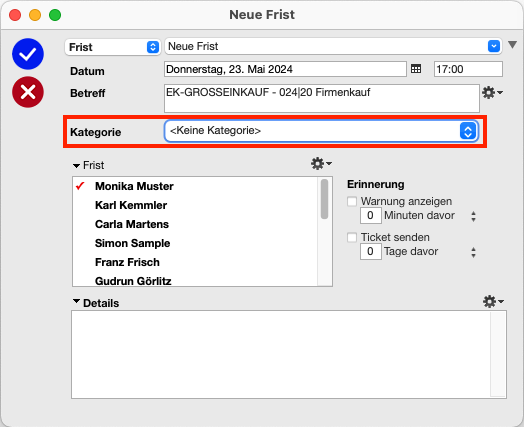Enable the Warnung anzeigen checkbox
Screen dimensions: 524x427
coord(352,201)
